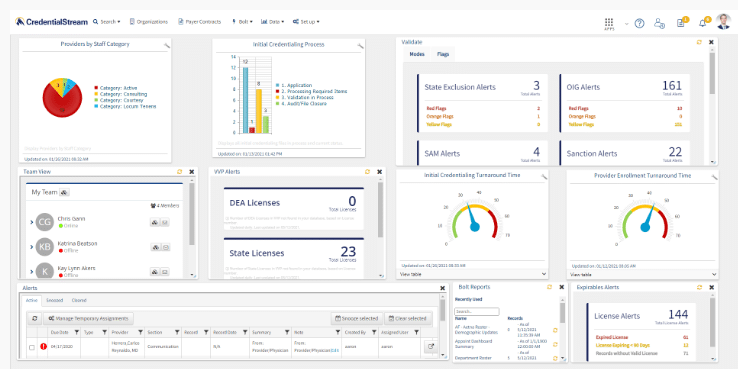Open Organizations from the top menu
Image resolution: width=738 pixels, height=369 pixels.
coord(149,22)
